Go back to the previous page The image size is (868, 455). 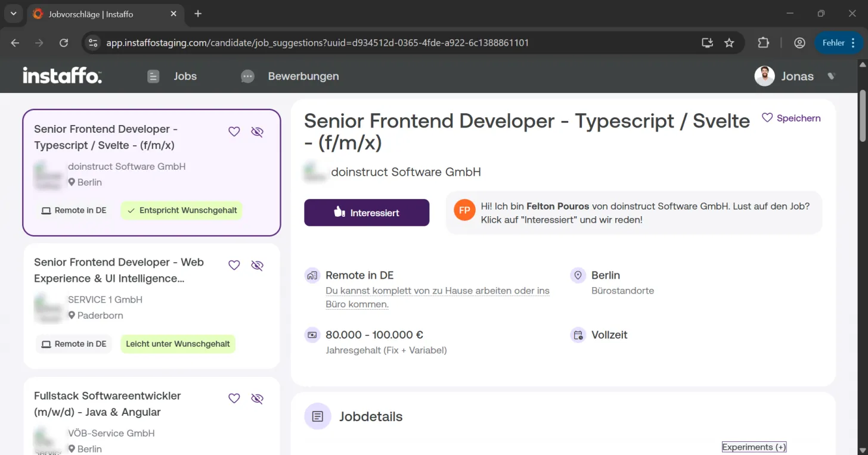15,43
